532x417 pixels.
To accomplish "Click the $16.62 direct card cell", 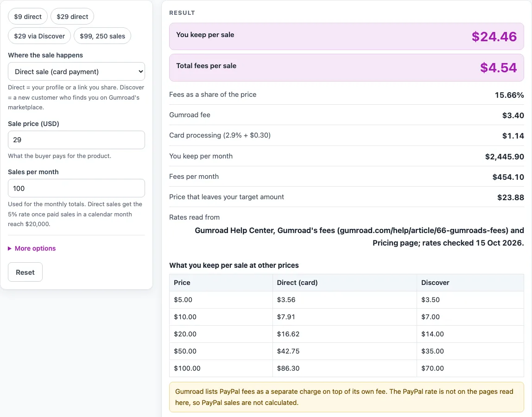I will (345, 334).
